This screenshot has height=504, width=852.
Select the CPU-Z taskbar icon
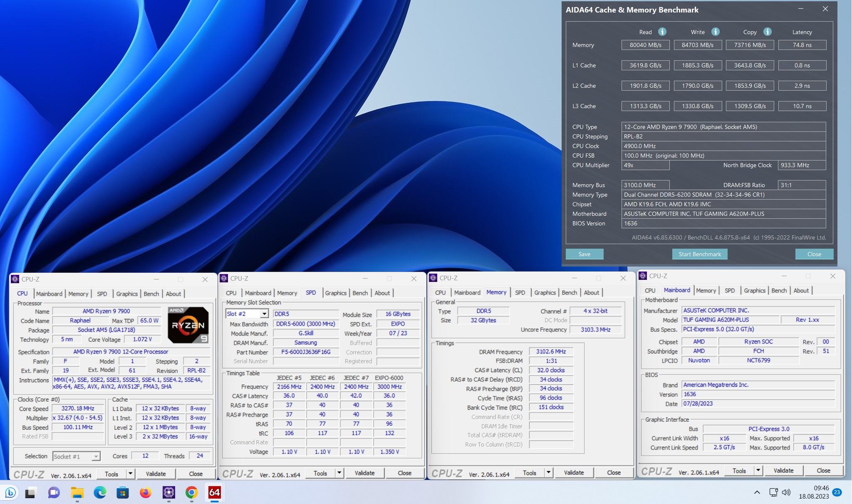tap(168, 493)
